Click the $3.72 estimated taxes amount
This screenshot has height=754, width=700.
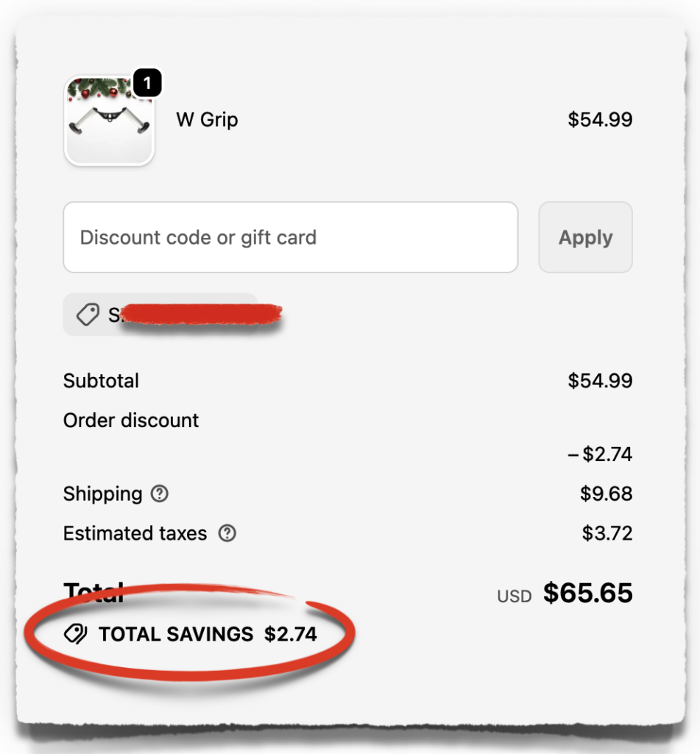click(x=607, y=533)
